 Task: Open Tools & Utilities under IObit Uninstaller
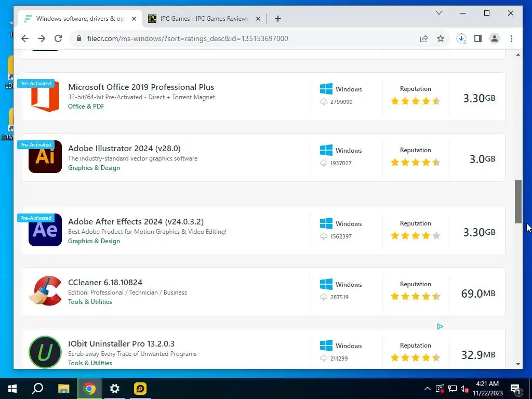pos(90,363)
